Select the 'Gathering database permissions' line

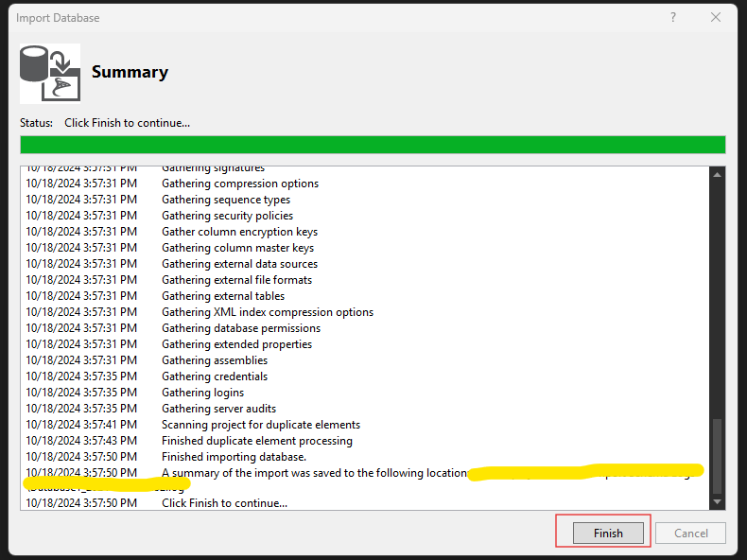(241, 328)
